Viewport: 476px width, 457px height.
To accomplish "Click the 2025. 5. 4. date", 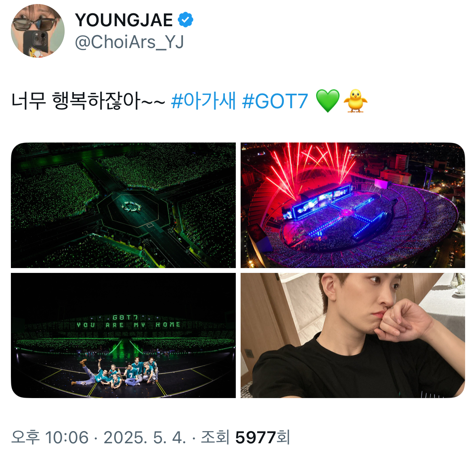I will tap(145, 437).
